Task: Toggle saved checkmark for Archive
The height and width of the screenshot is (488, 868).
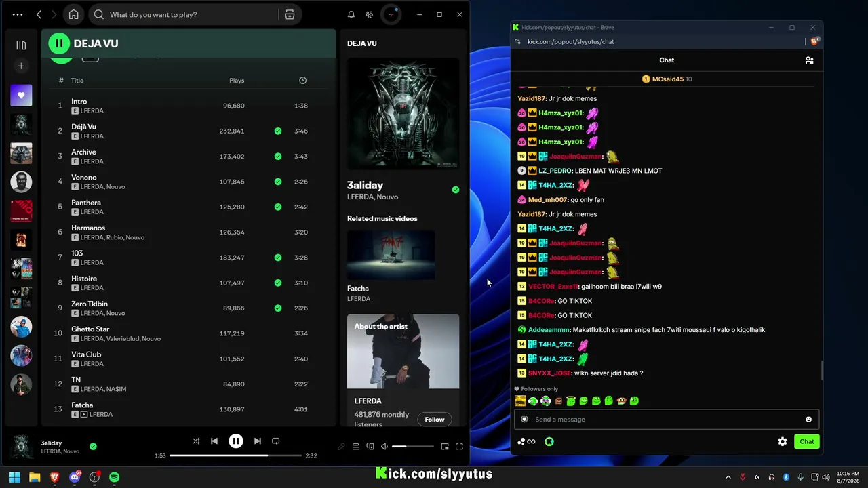Action: tap(278, 157)
